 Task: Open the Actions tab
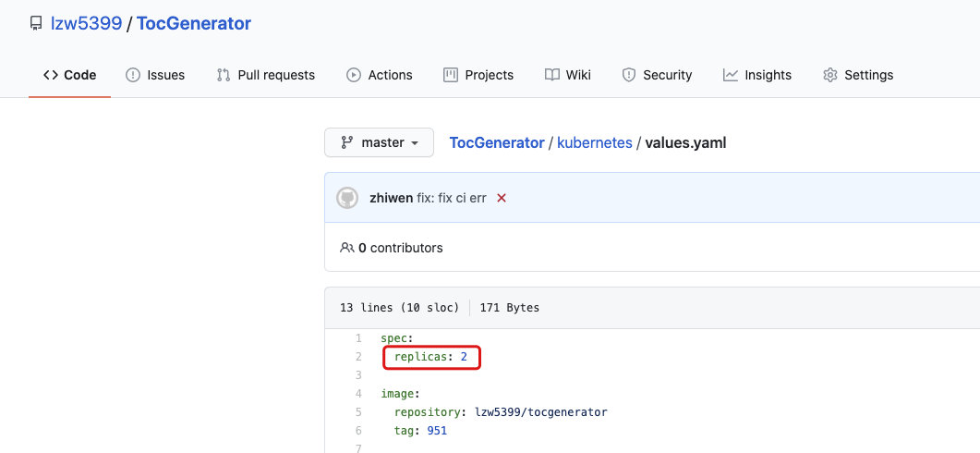pyautogui.click(x=380, y=75)
